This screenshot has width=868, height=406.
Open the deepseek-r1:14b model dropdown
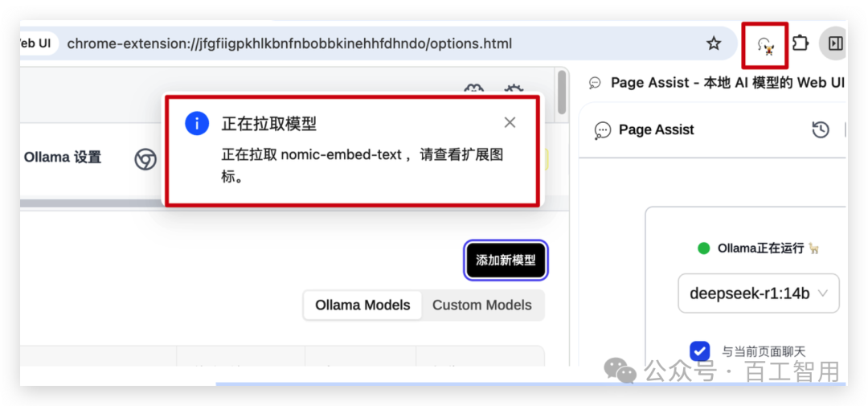click(759, 293)
